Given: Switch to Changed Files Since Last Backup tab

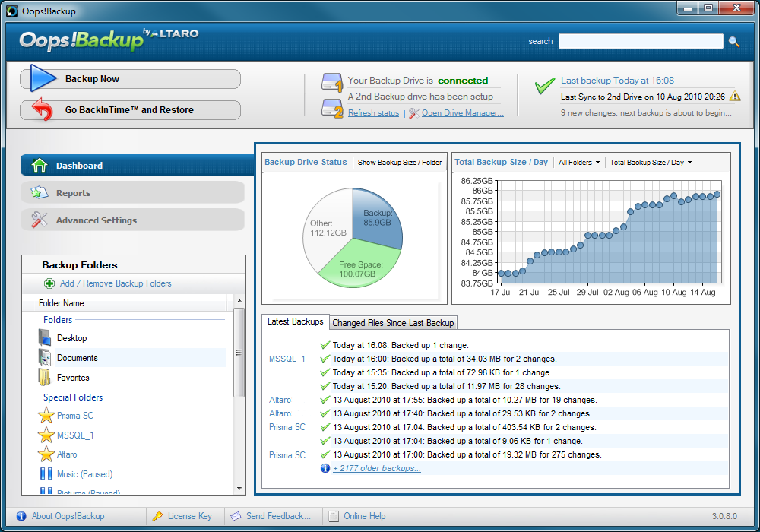Looking at the screenshot, I should pyautogui.click(x=393, y=323).
